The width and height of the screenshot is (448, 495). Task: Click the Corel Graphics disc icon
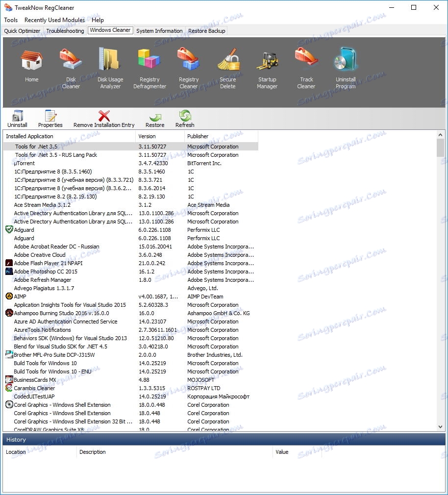[x=9, y=404]
